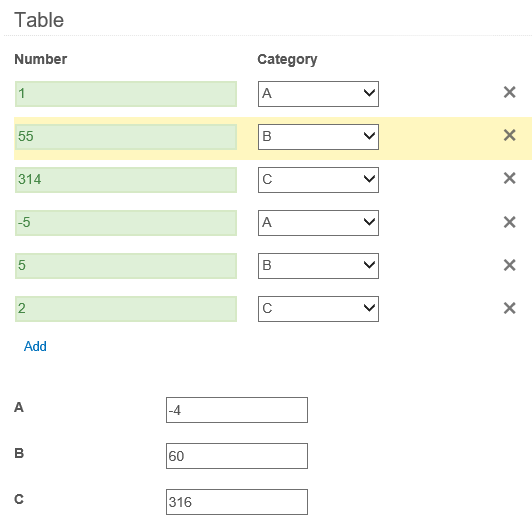
Task: Open category dropdown for row with 1
Action: (318, 94)
